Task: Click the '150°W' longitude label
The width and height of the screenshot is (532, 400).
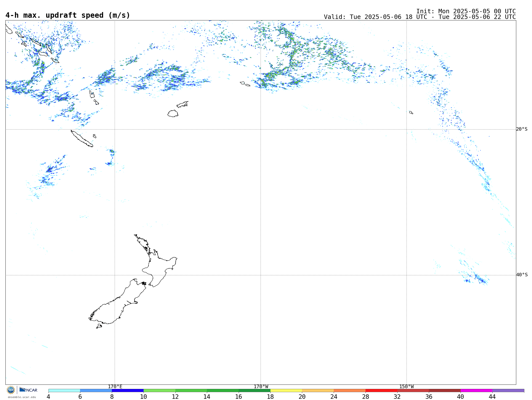Action: click(x=406, y=386)
